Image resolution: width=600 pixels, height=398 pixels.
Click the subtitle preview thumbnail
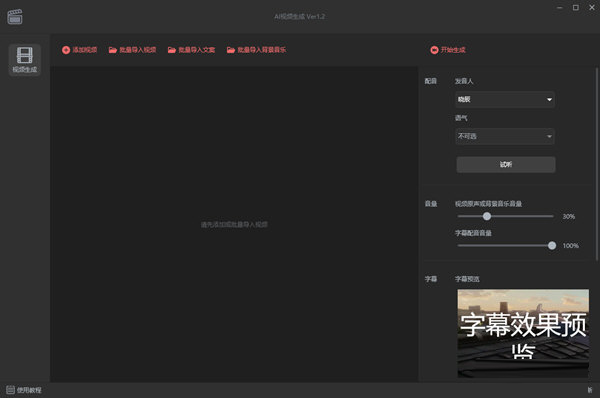click(x=523, y=333)
